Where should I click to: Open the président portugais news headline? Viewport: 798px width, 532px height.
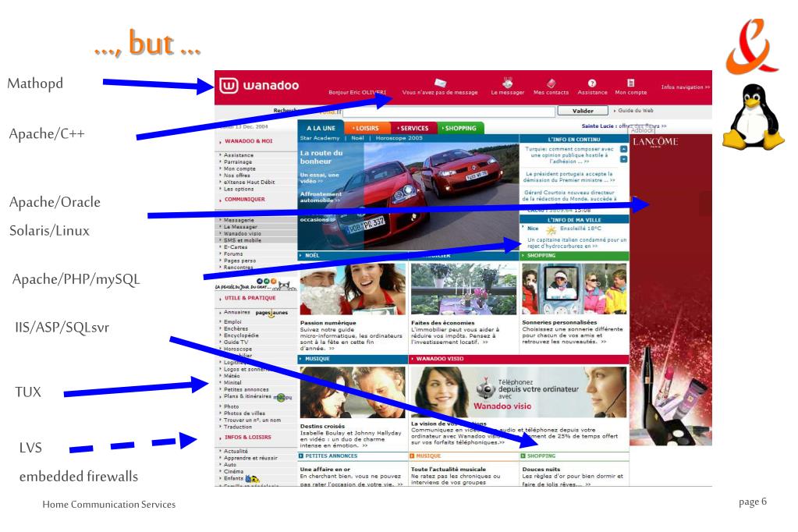coord(569,176)
